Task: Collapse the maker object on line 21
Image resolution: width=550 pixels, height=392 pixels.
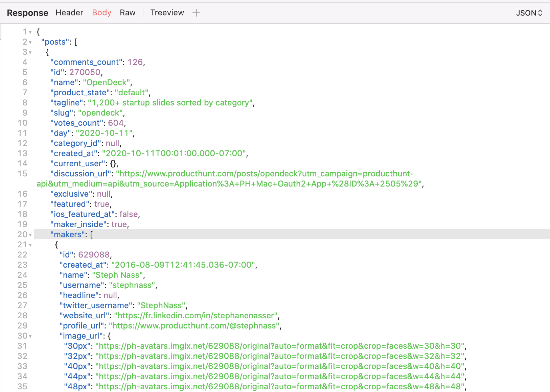Action: click(x=30, y=245)
